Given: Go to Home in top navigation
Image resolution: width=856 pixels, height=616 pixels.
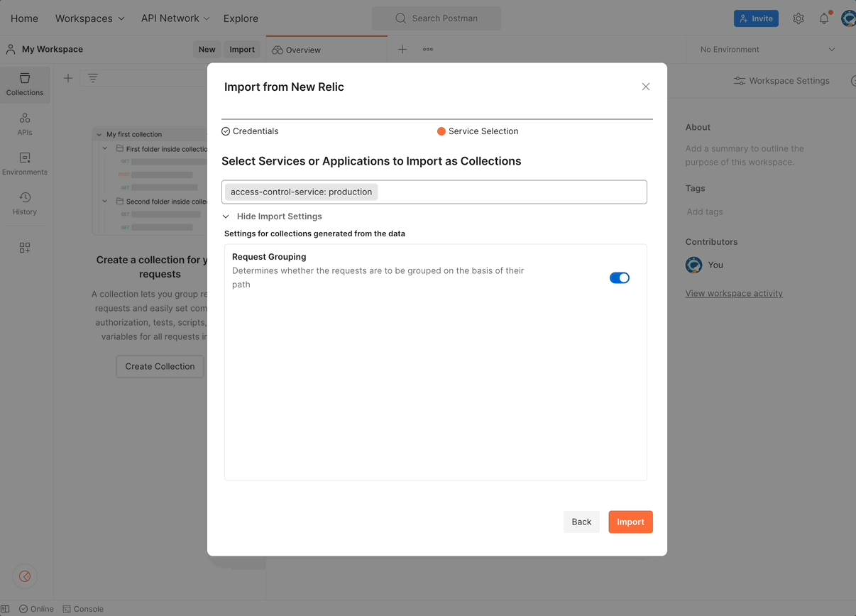Looking at the screenshot, I should [x=25, y=18].
